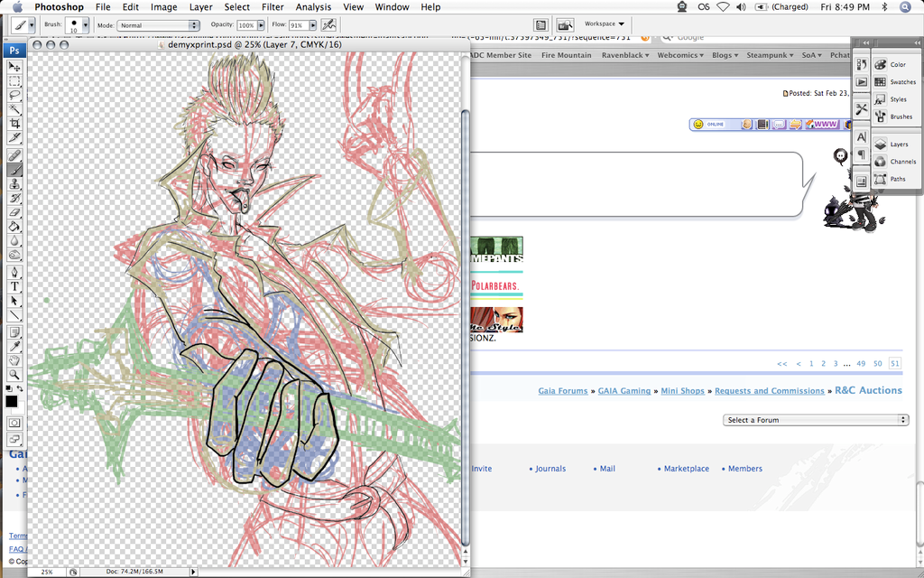Viewport: 924px width, 578px height.
Task: Open the Color panel icon
Action: tap(881, 64)
